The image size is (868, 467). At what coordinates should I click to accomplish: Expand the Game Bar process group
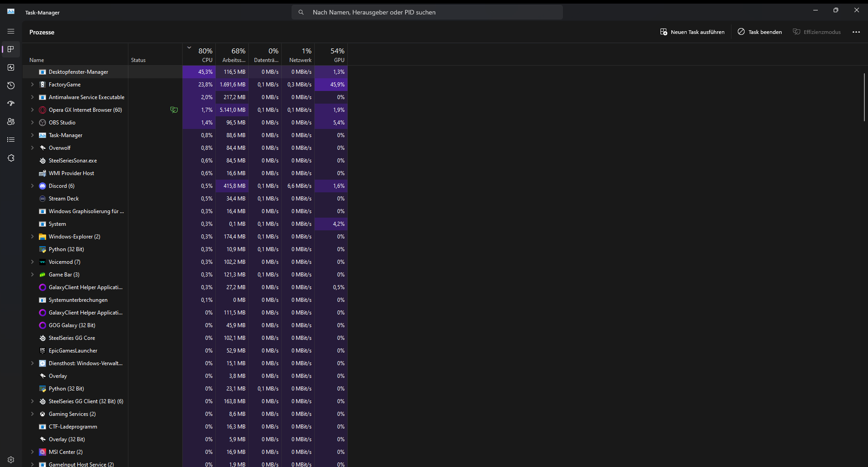pyautogui.click(x=32, y=275)
